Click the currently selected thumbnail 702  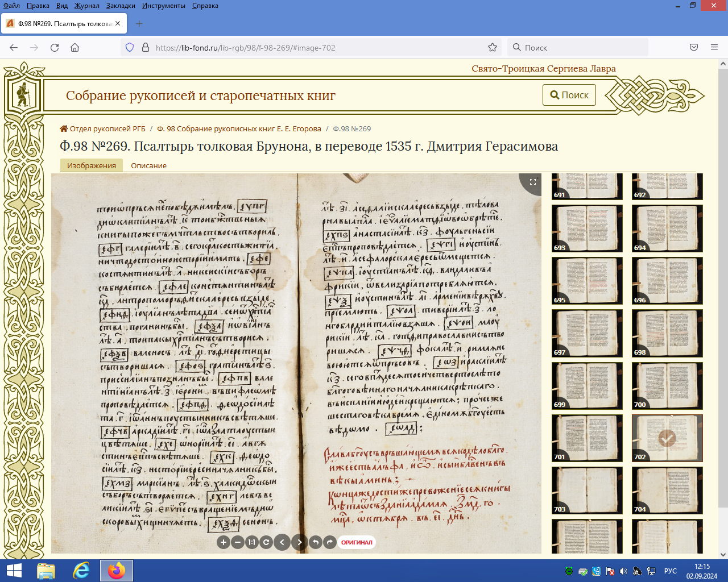click(x=667, y=438)
